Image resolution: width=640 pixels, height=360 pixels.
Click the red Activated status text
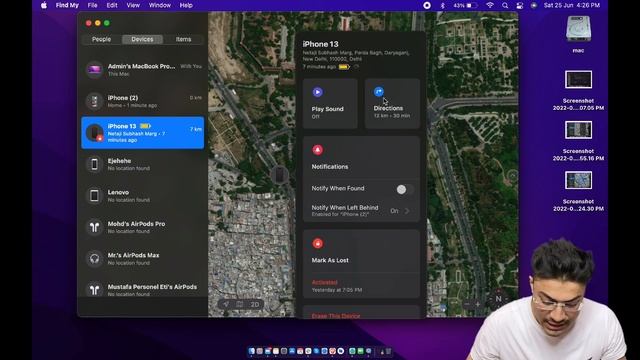[324, 282]
